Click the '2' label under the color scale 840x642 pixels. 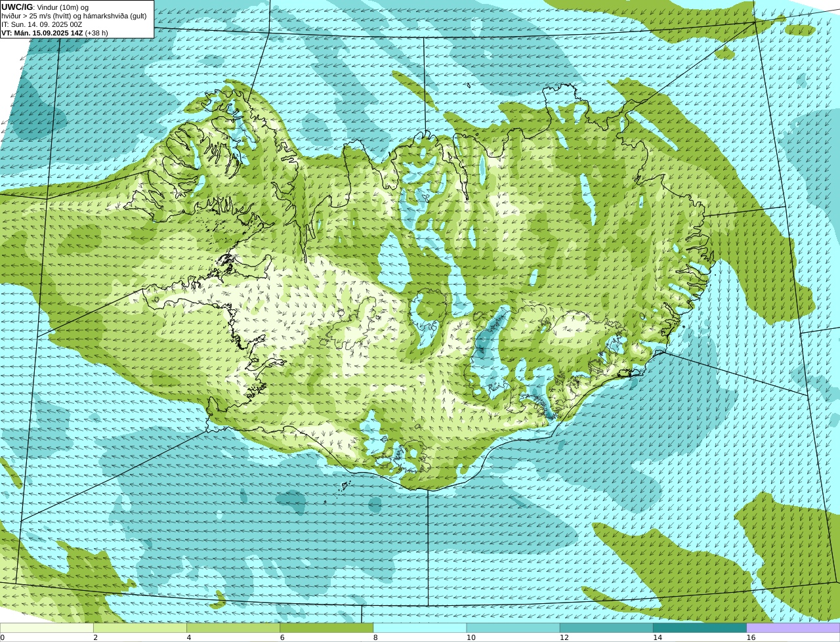click(x=95, y=637)
